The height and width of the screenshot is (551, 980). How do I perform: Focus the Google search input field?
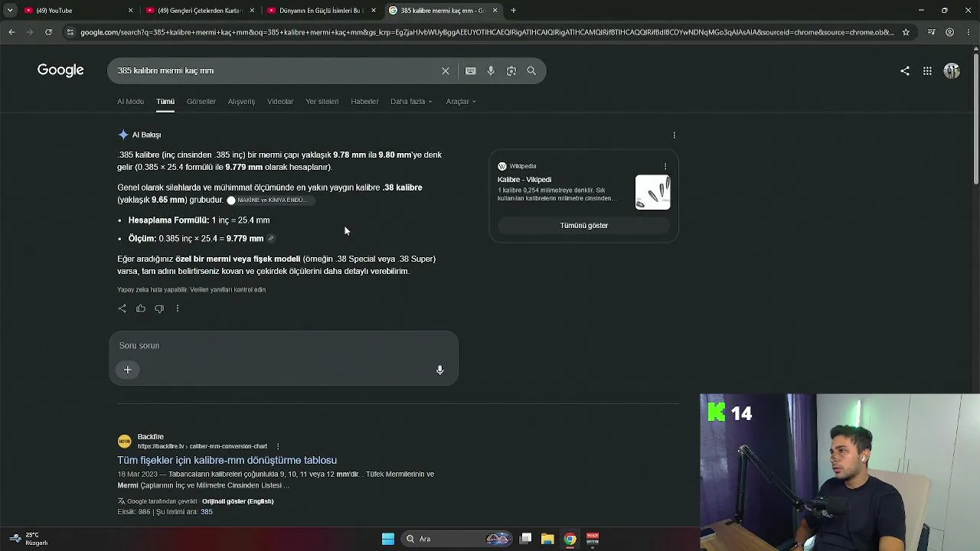click(x=276, y=70)
